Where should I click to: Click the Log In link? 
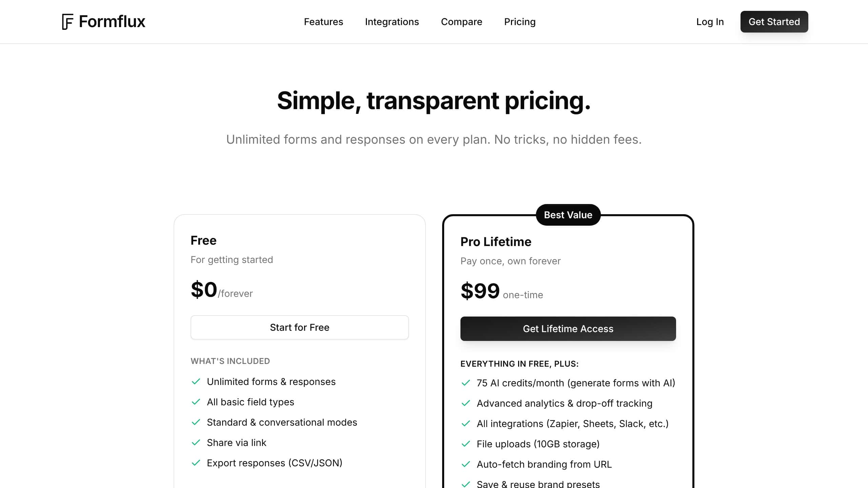(x=710, y=22)
